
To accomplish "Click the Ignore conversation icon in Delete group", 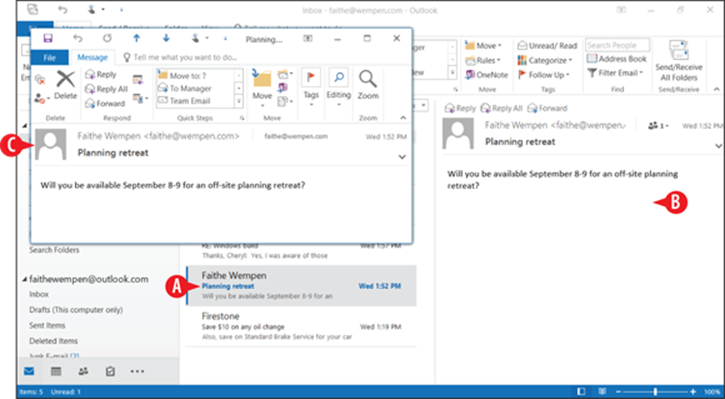I will (x=40, y=80).
